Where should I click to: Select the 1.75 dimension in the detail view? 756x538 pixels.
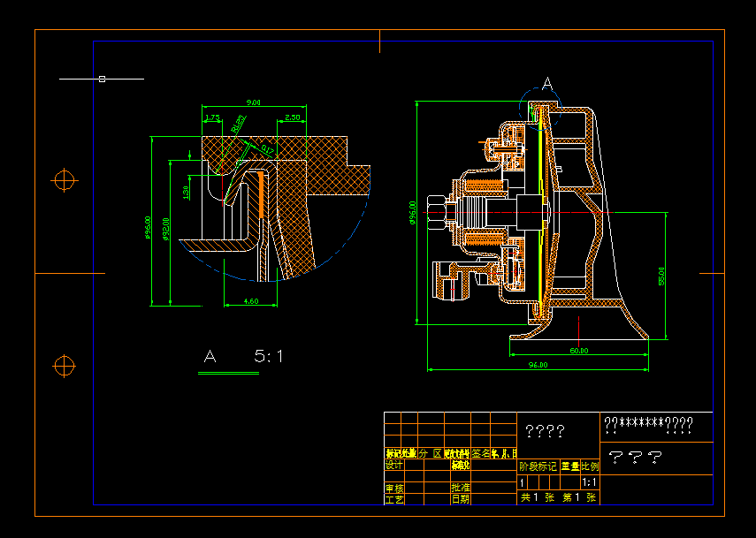point(211,117)
